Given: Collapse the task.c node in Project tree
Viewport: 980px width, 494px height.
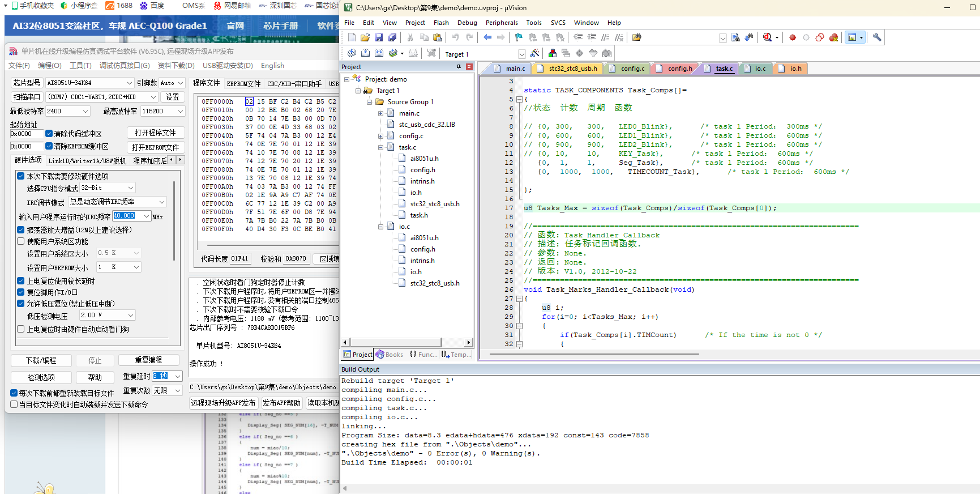Looking at the screenshot, I should click(381, 147).
